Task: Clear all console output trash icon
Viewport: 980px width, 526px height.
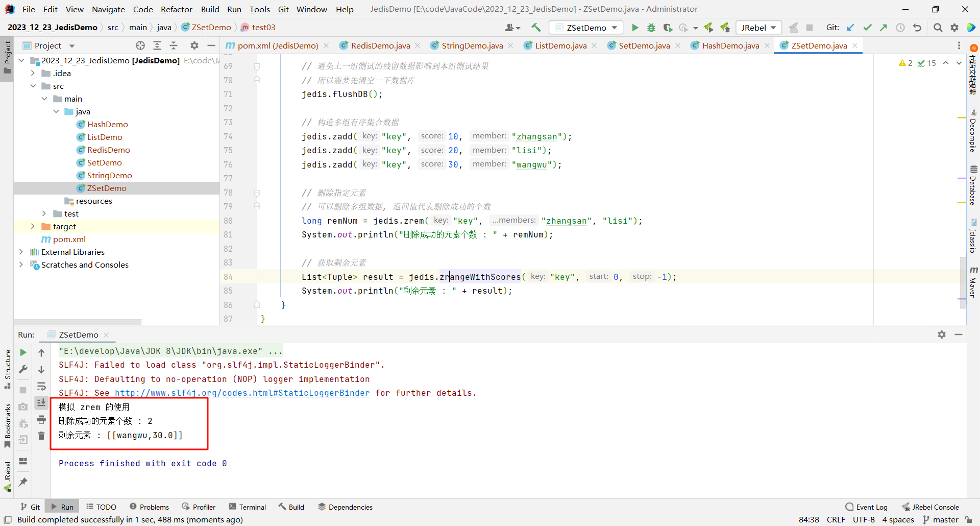Action: (41, 436)
